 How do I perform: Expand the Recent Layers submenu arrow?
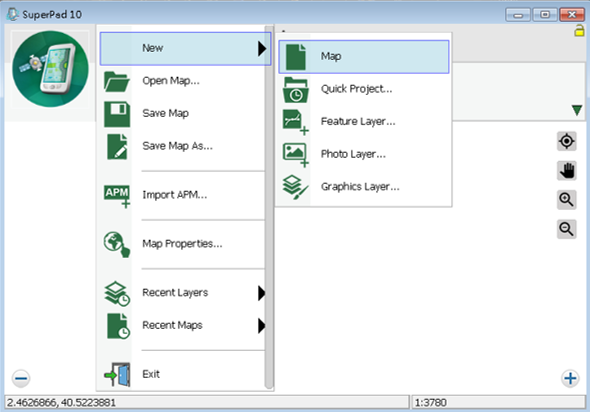point(262,293)
